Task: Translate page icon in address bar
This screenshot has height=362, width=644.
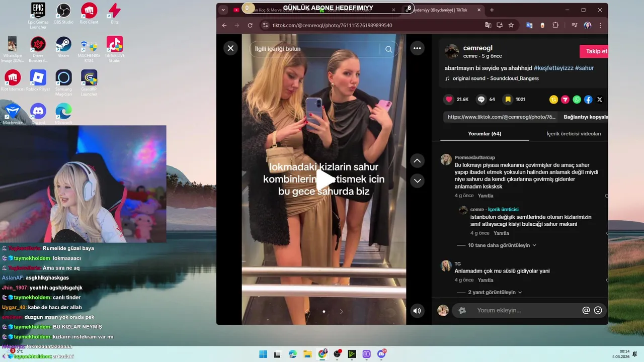Action: [488, 25]
